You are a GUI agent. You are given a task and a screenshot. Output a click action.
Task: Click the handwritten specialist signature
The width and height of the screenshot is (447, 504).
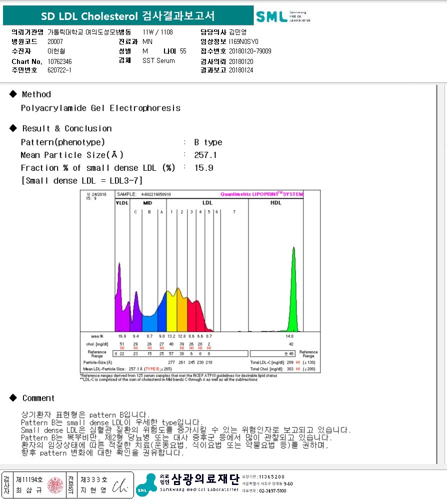[120, 486]
